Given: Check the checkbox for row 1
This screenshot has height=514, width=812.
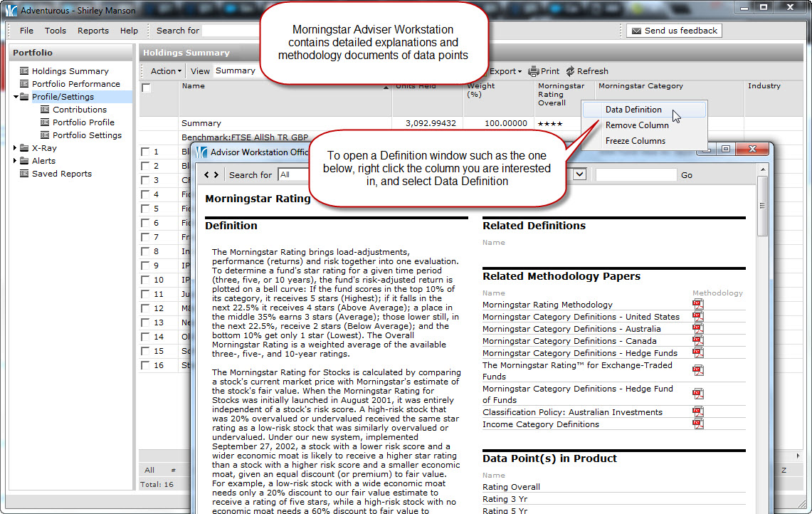Looking at the screenshot, I should [x=145, y=152].
